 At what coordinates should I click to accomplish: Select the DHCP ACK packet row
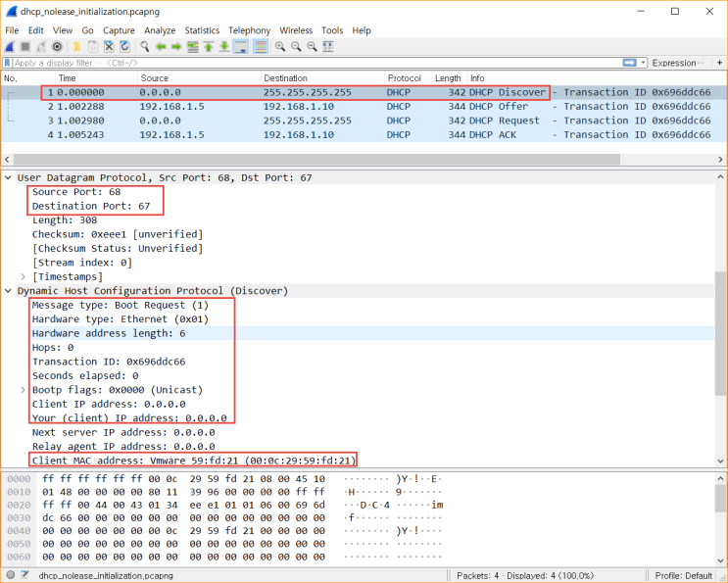[x=364, y=135]
